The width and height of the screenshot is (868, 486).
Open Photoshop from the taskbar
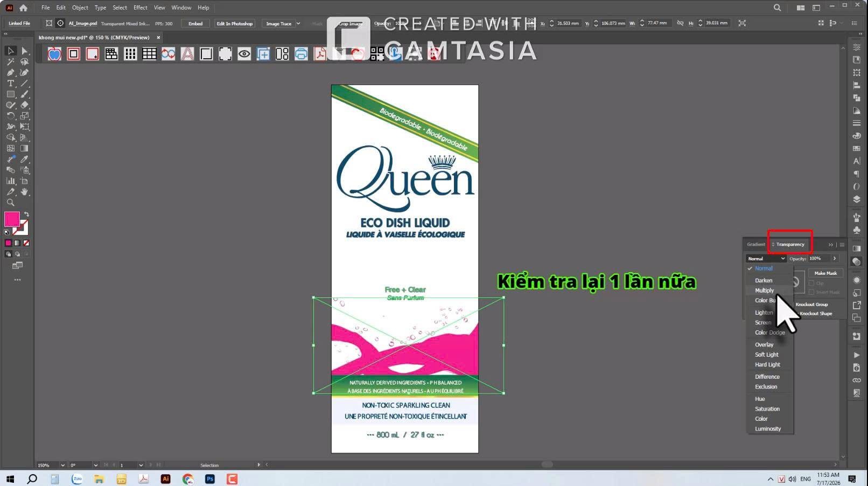pyautogui.click(x=210, y=478)
